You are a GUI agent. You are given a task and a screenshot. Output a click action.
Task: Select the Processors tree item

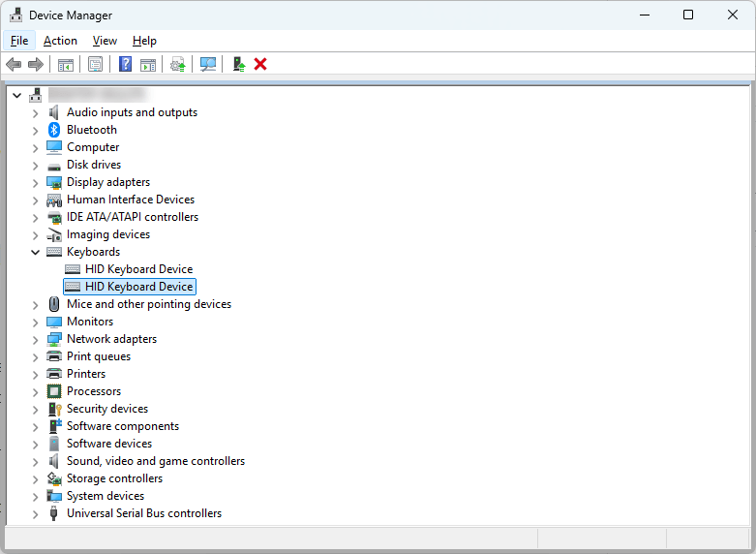click(x=94, y=391)
